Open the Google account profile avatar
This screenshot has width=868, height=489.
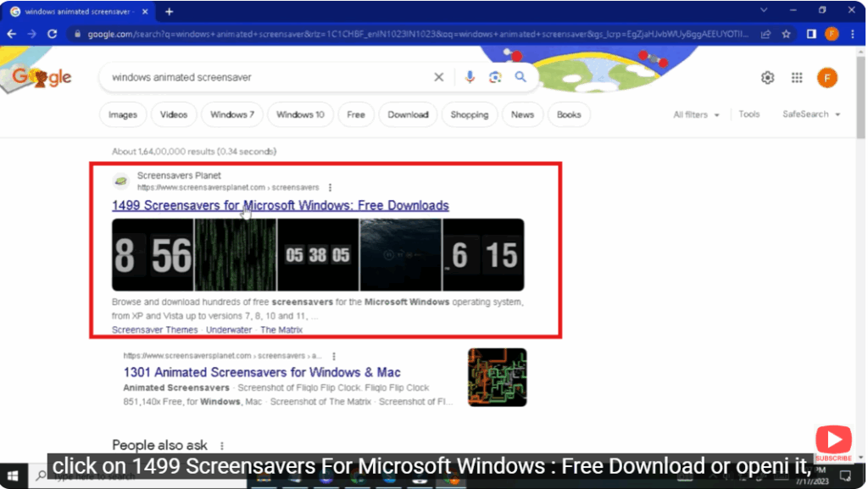pyautogui.click(x=826, y=77)
